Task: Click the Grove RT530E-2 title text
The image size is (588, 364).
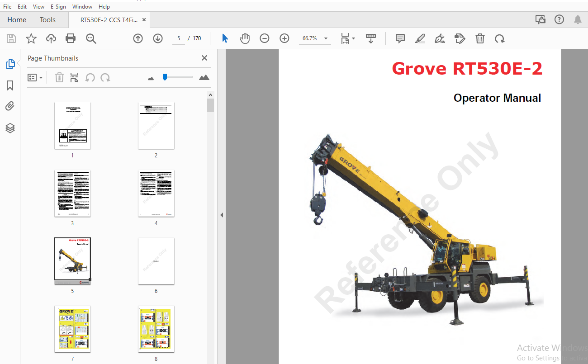Action: coord(467,69)
